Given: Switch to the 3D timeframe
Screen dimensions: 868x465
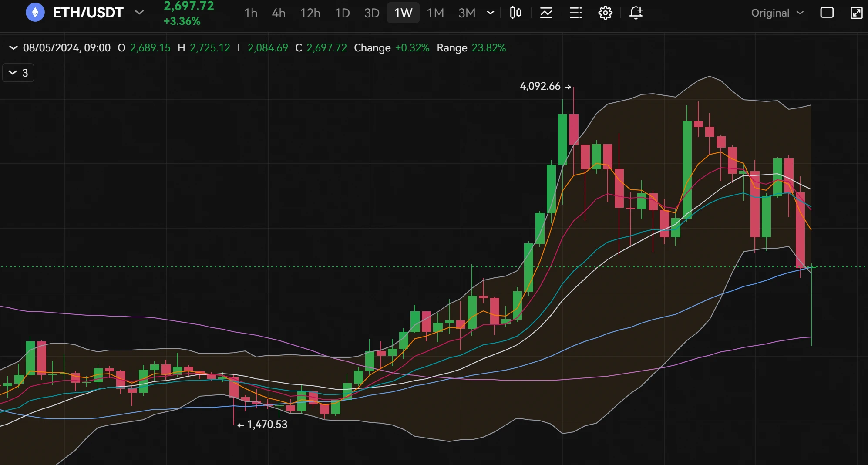Looking at the screenshot, I should point(372,13).
